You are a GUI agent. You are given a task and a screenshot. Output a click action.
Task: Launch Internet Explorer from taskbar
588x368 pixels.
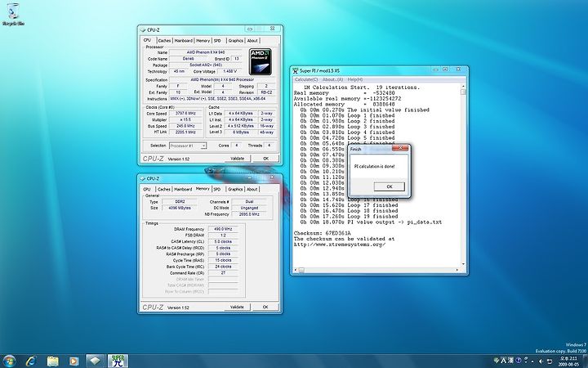click(31, 361)
